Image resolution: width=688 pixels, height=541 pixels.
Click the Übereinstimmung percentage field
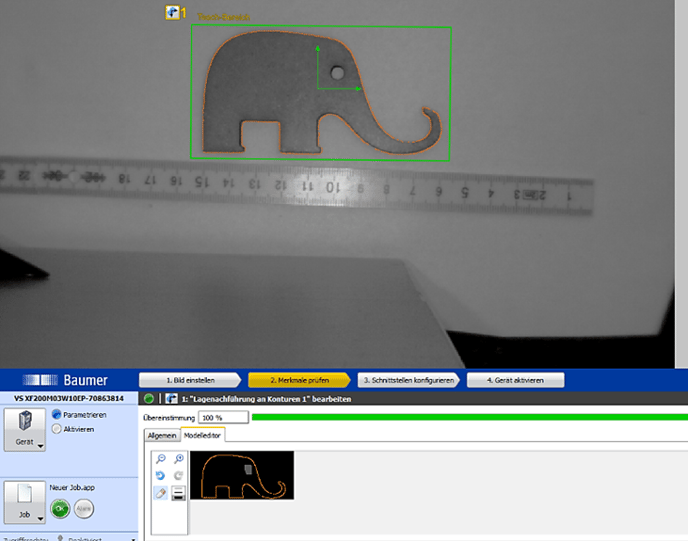tap(222, 417)
